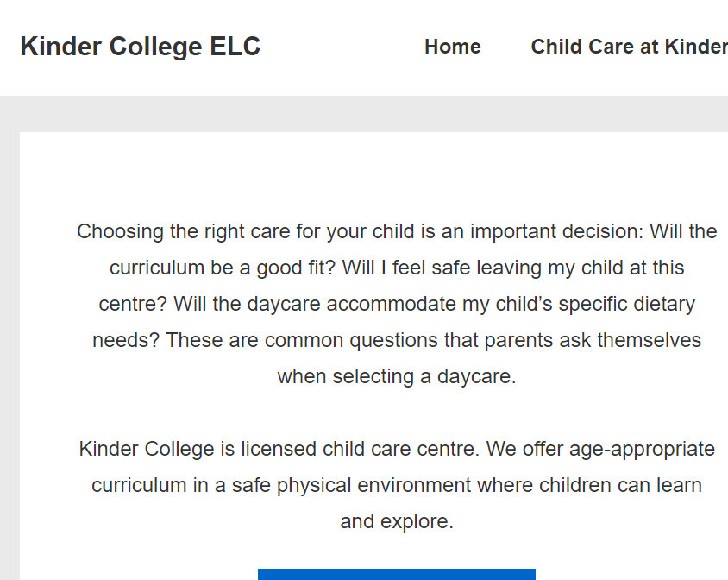This screenshot has width=728, height=580.
Task: Open Child Care at Kinder from the navbar
Action: point(629,47)
